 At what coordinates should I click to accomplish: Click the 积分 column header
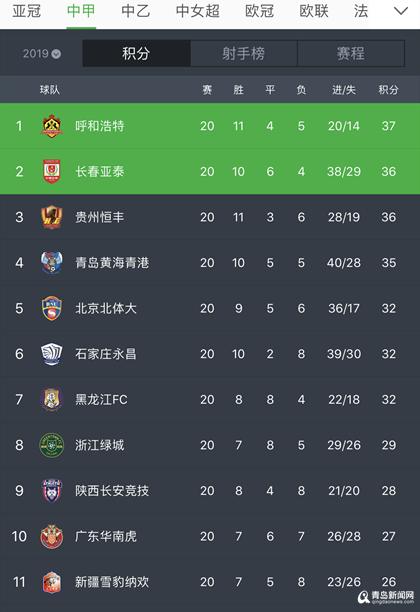point(388,90)
